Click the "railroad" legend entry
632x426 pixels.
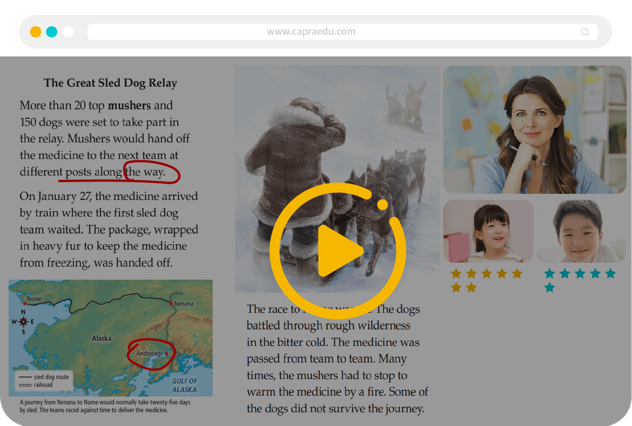click(x=36, y=385)
